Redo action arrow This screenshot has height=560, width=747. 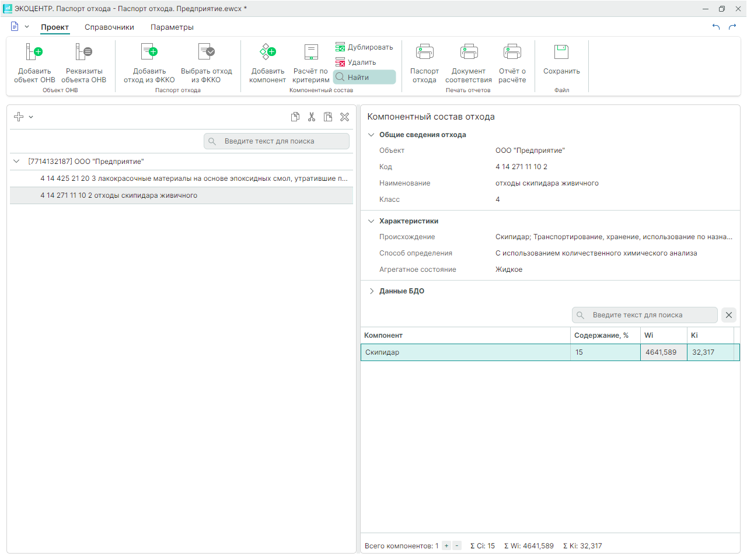(732, 27)
